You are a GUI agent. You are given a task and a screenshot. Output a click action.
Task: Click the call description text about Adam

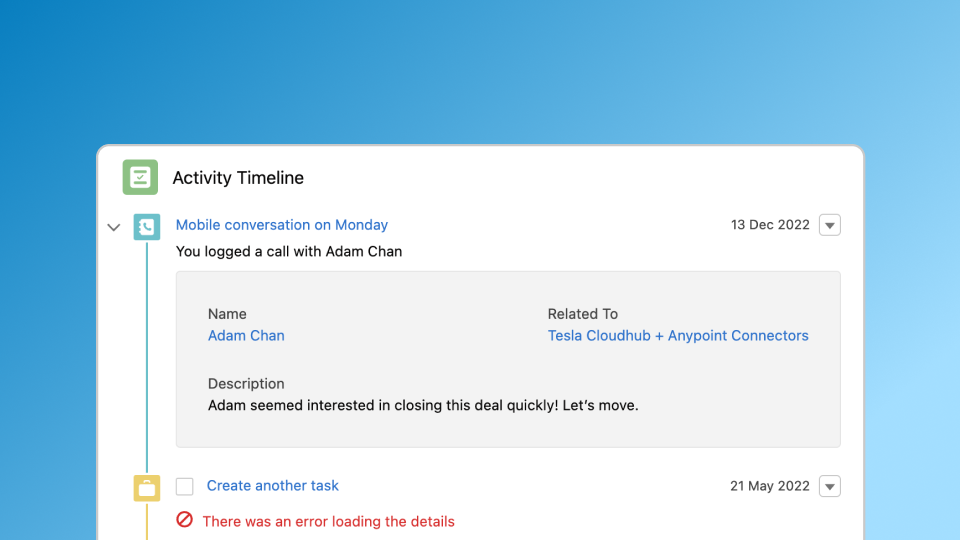coord(423,406)
